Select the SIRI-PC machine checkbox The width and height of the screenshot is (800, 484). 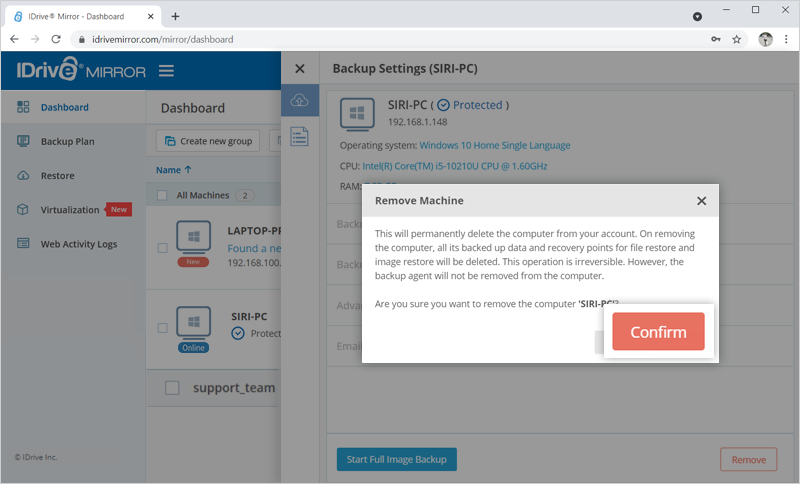pos(163,328)
